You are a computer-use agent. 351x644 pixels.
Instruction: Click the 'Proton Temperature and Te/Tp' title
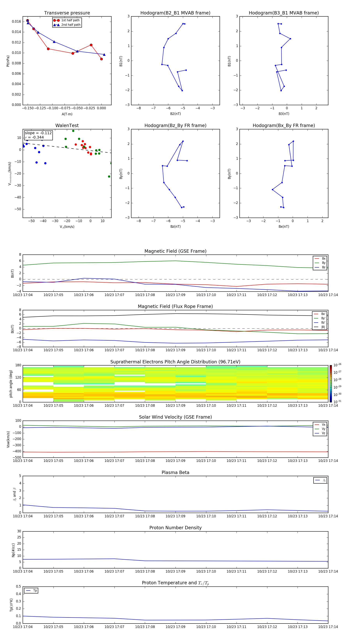tap(175, 583)
